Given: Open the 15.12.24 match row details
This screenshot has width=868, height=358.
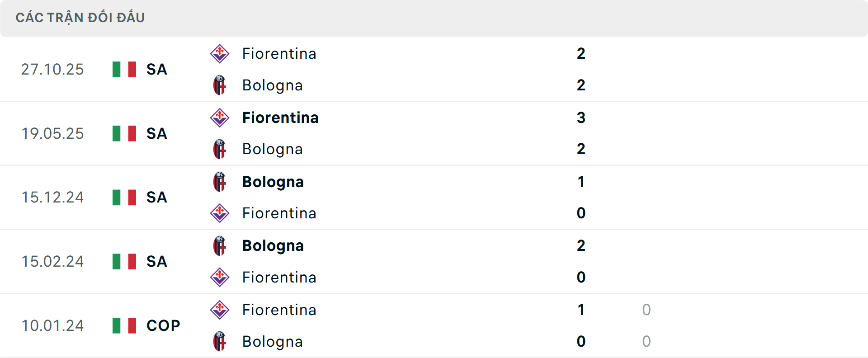Looking at the screenshot, I should [x=434, y=197].
